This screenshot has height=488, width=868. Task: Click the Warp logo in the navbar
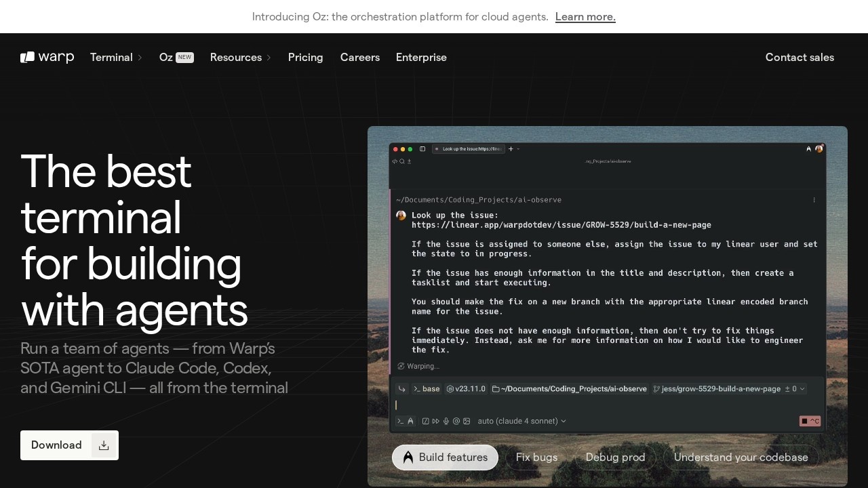(47, 58)
